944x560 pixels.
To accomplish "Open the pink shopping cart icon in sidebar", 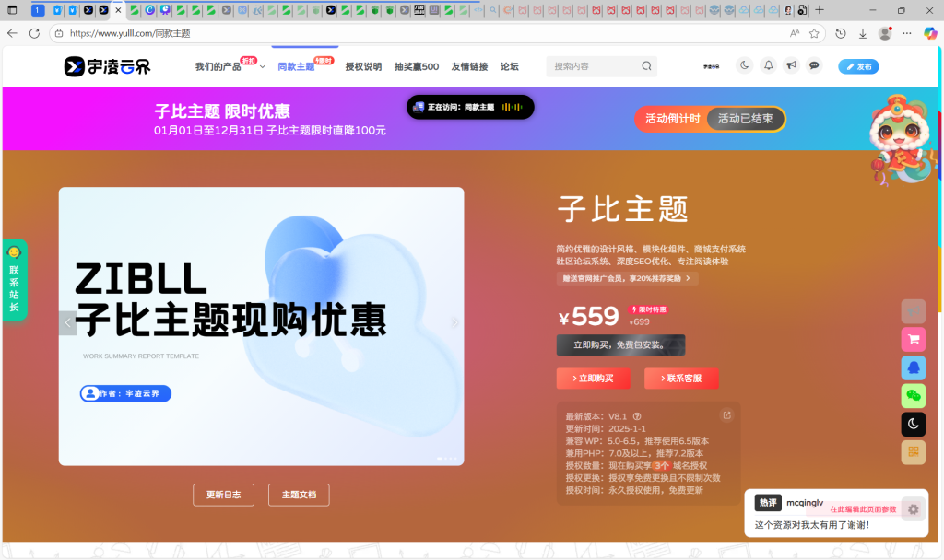I will pos(913,339).
